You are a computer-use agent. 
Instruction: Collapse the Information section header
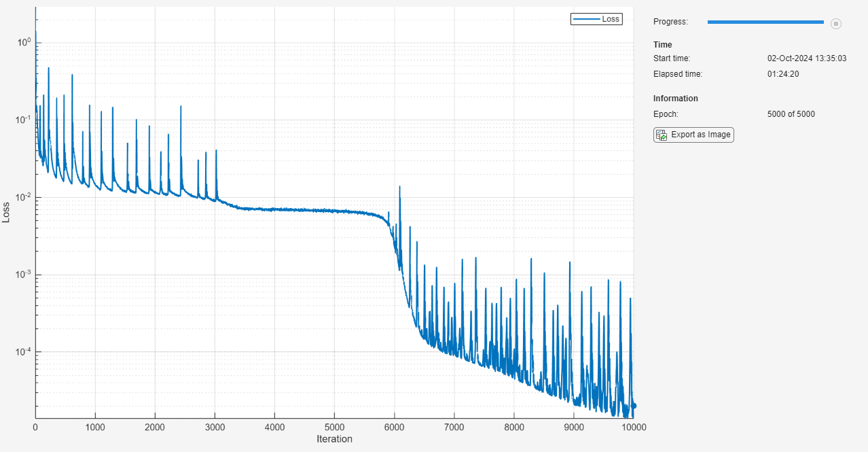click(x=676, y=98)
